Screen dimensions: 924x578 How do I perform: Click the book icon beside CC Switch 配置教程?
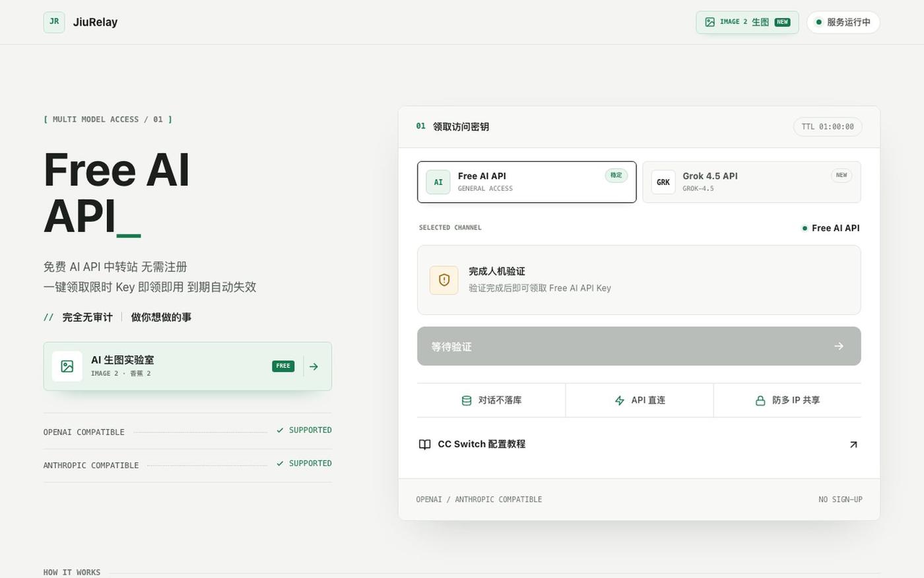[x=425, y=445]
